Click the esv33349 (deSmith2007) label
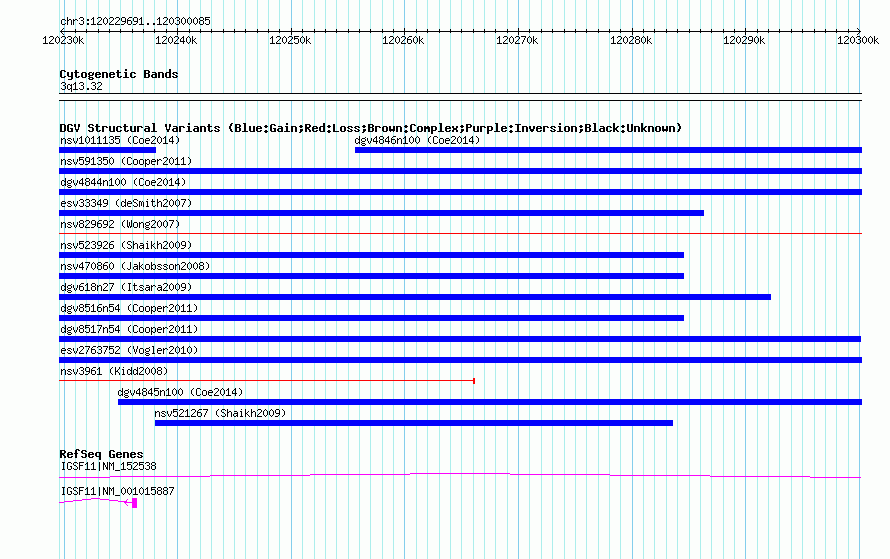890x559 pixels. click(x=126, y=203)
